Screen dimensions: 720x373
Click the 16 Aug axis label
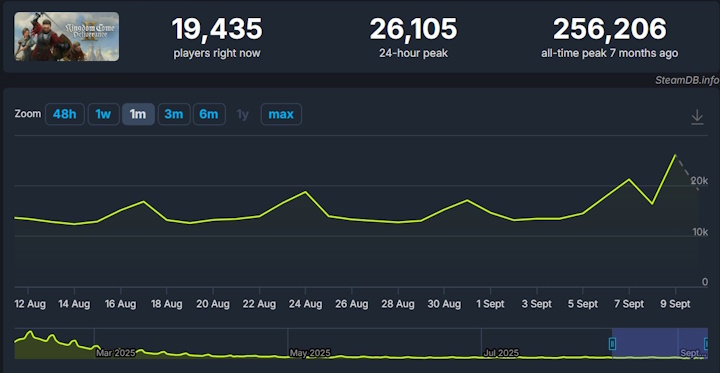click(x=121, y=304)
